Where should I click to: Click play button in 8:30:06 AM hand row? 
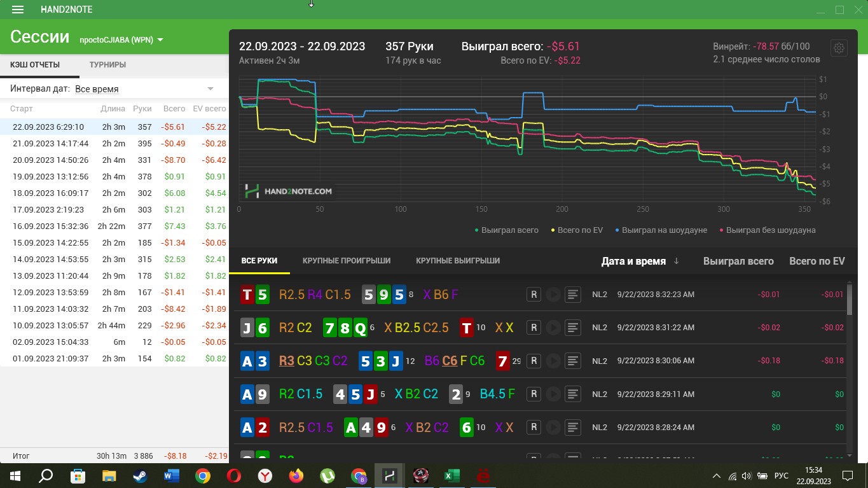tap(553, 361)
